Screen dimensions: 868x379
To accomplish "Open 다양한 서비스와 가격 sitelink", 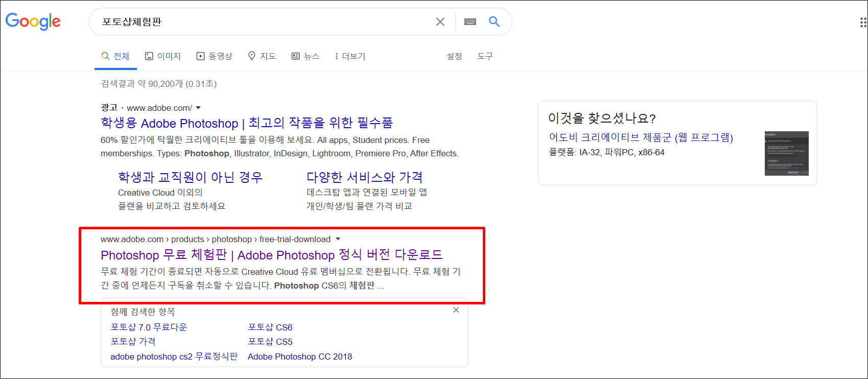I will [365, 177].
